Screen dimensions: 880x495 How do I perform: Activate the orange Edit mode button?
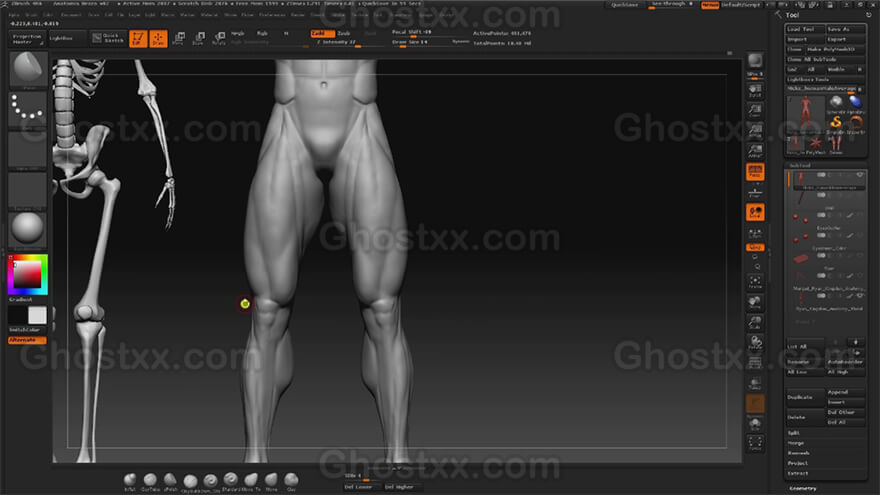click(x=138, y=38)
